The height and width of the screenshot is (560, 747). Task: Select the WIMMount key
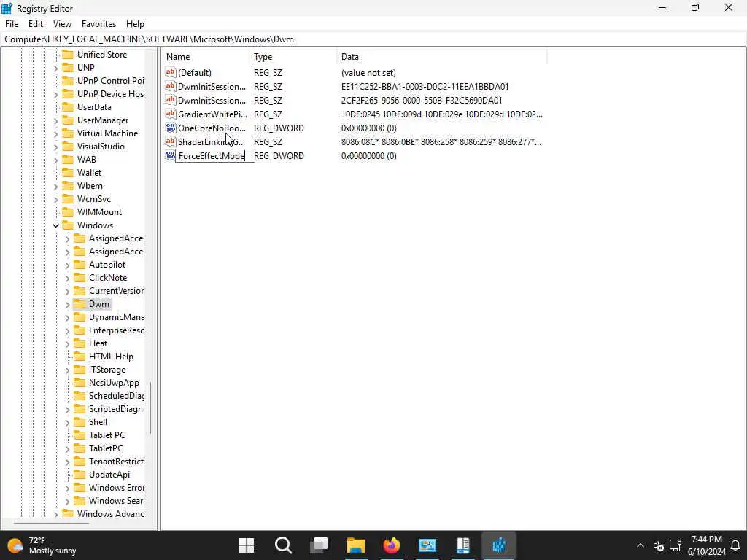pos(99,212)
